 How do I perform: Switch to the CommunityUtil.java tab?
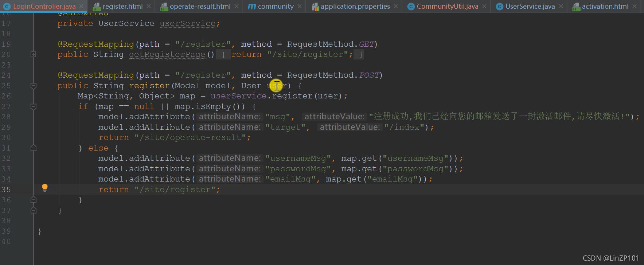point(447,6)
